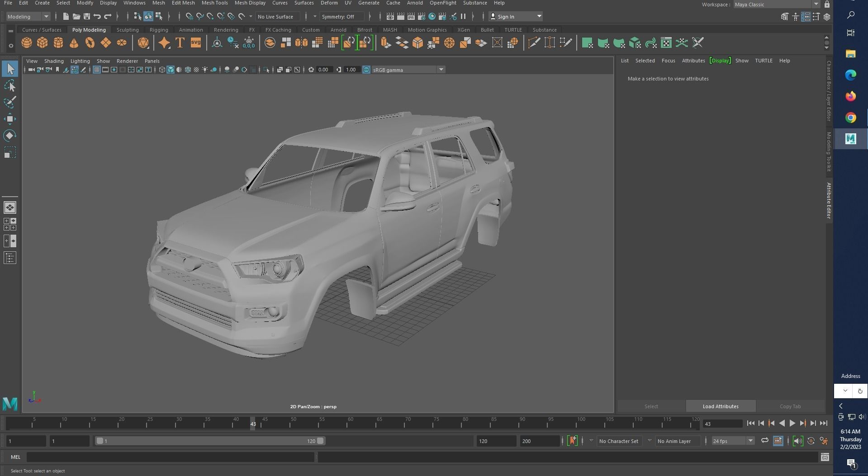Viewport: 868px width, 476px height.
Task: Open the Attribute Editor Display menu
Action: (x=720, y=61)
